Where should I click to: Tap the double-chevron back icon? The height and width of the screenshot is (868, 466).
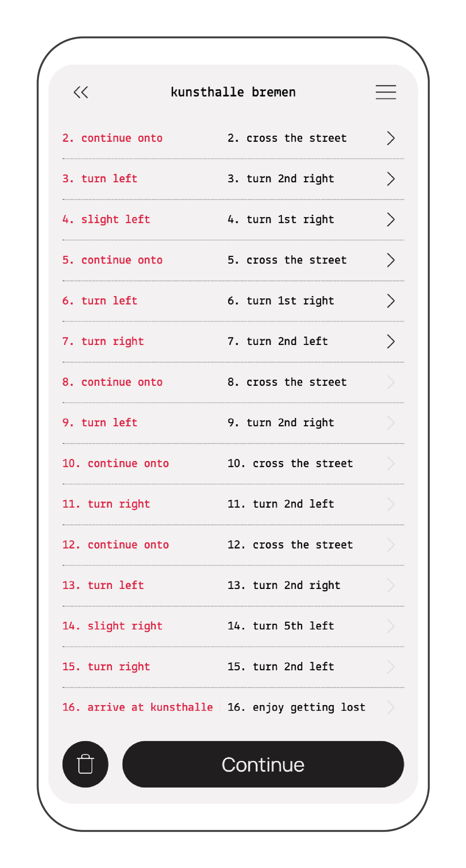point(81,92)
